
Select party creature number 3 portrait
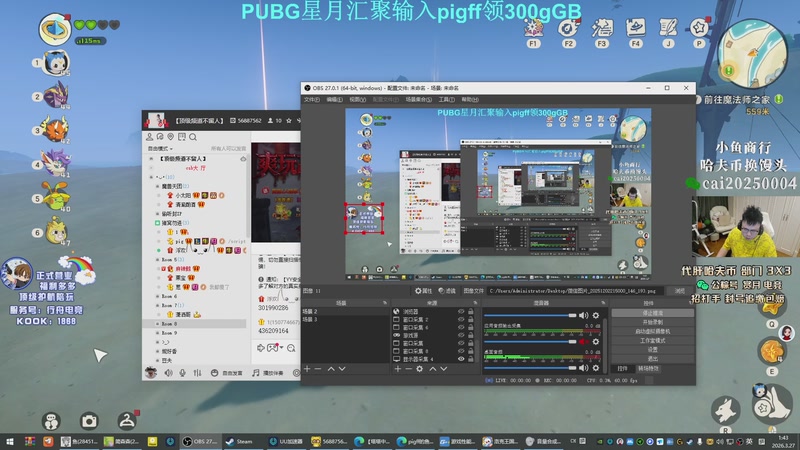click(55, 130)
